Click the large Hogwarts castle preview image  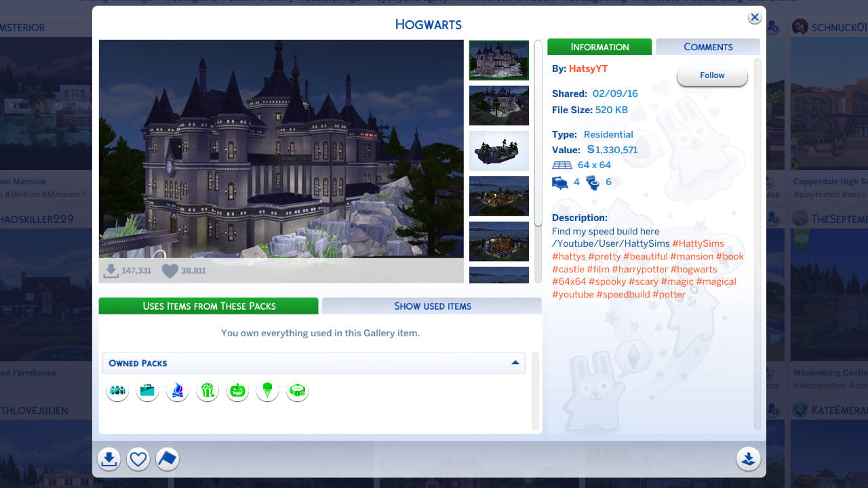click(281, 149)
